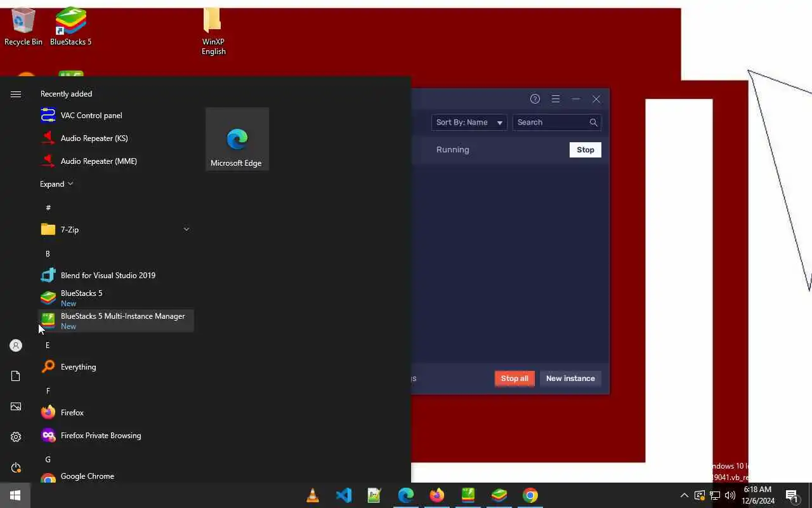Viewport: 812px width, 508px height.
Task: Open the Everything search app
Action: (115, 367)
